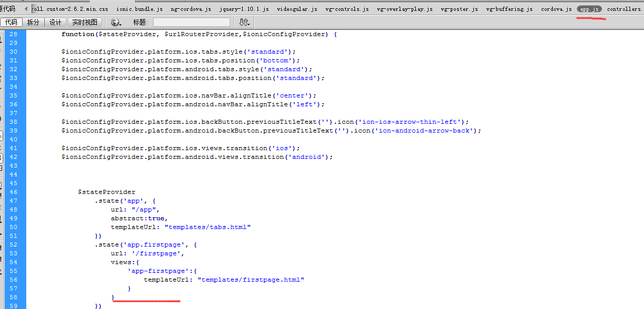Viewport: 644px width, 309px height.
Task: Open the File Management dropdown arrow
Action: click(248, 24)
